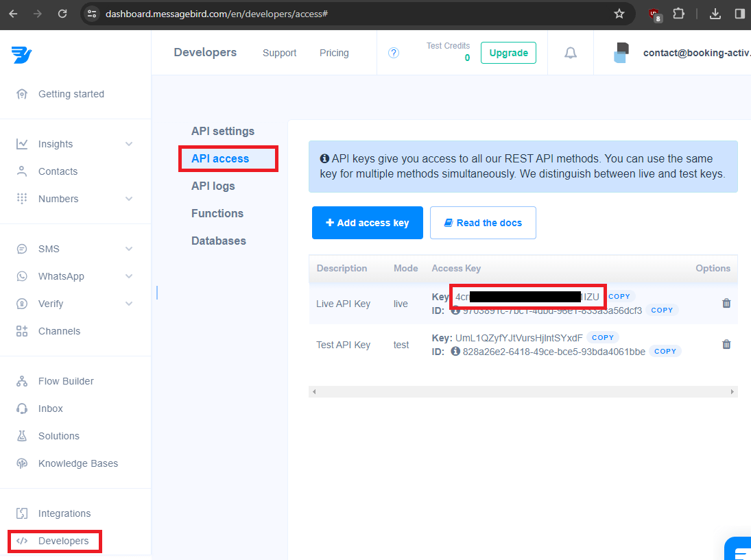Screen dimensions: 751x560
Task: Click the Knowledge Bases icon
Action: 22,463
